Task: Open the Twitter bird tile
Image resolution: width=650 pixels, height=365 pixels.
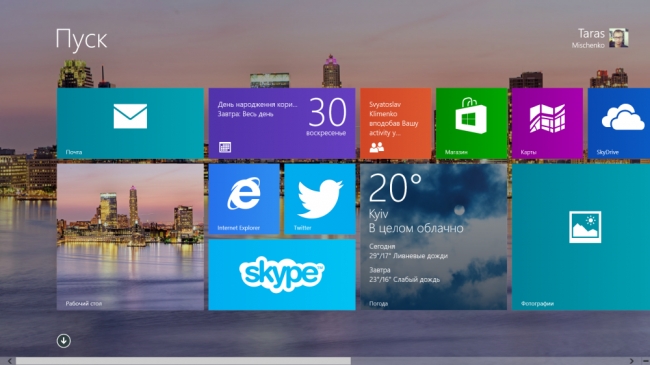Action: [x=320, y=199]
